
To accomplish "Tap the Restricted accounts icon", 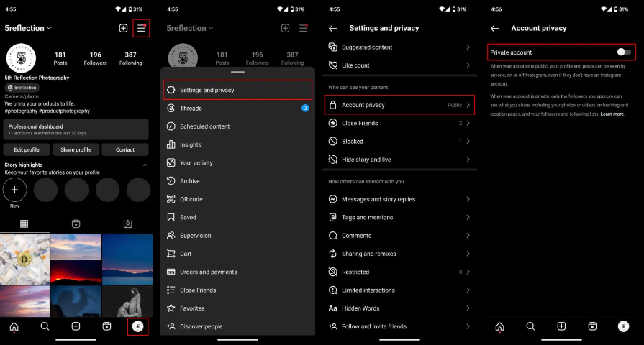I will (x=333, y=272).
